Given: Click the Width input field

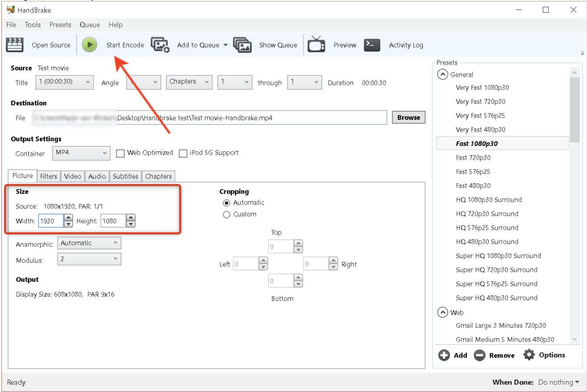Looking at the screenshot, I should [51, 221].
